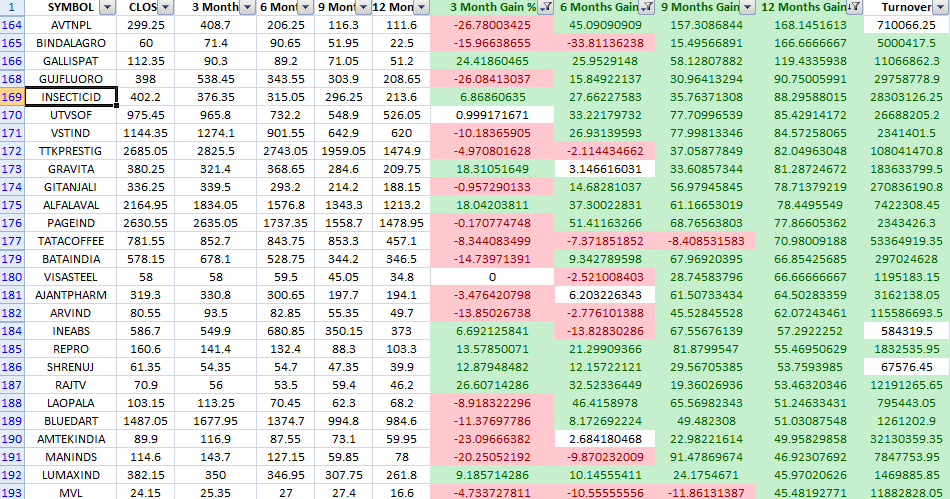
Task: Select the AVTNPL symbol cell
Action: [71, 25]
